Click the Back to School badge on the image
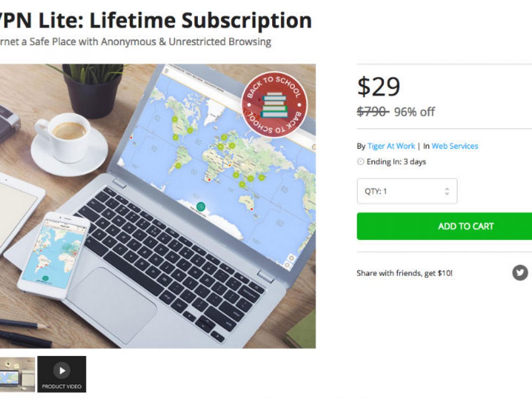The image size is (532, 399). 274,104
